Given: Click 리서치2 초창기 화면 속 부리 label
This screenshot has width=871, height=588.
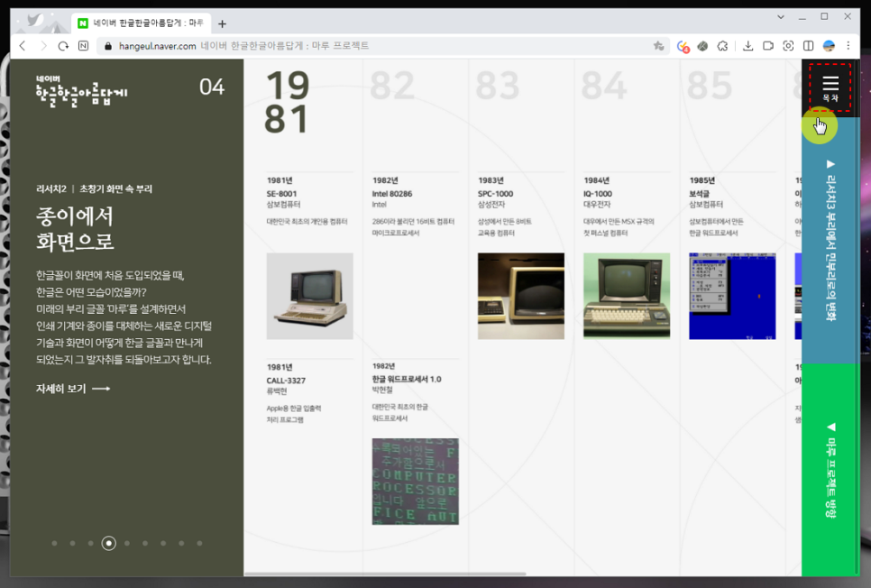Looking at the screenshot, I should [94, 188].
